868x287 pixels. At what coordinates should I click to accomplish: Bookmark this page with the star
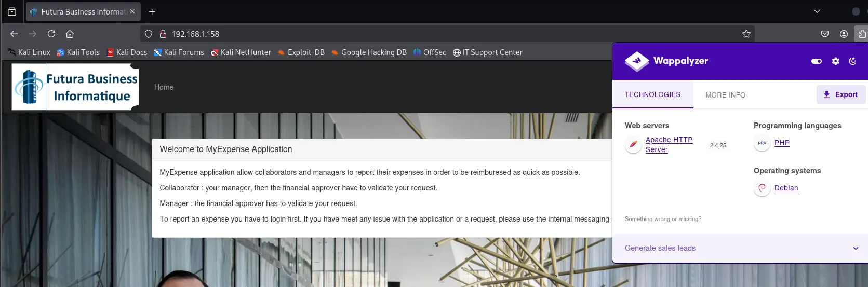click(x=746, y=34)
